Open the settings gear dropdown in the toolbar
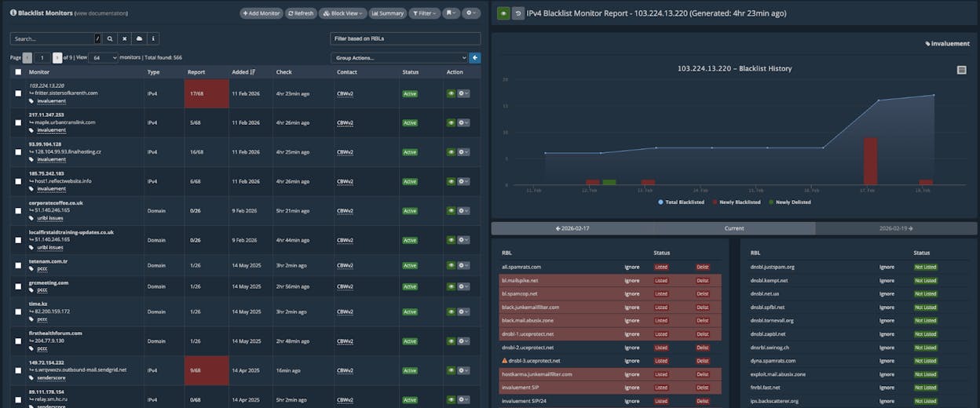980x408 pixels. 471,13
